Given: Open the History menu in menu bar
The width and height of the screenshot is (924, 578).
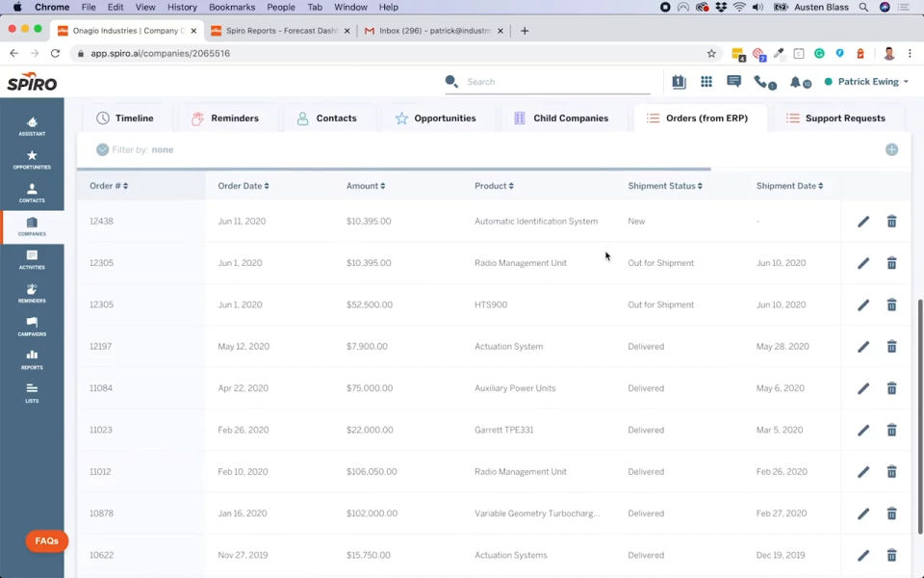Looking at the screenshot, I should (182, 7).
